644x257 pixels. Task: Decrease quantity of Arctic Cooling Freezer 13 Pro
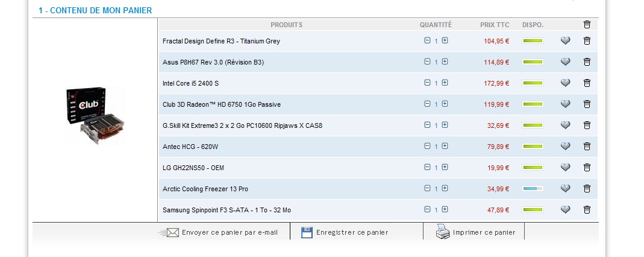pyautogui.click(x=427, y=188)
